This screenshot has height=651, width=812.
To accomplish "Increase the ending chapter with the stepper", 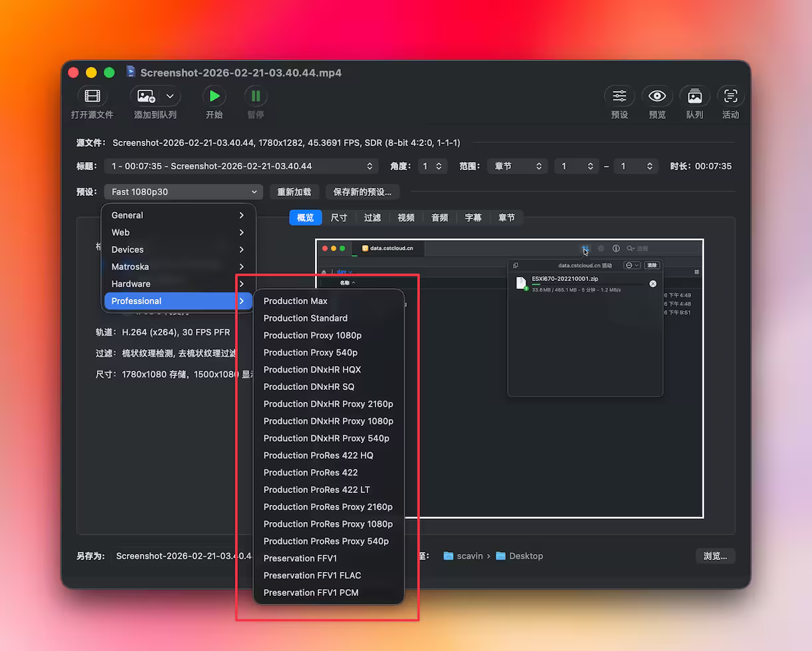I will [649, 163].
